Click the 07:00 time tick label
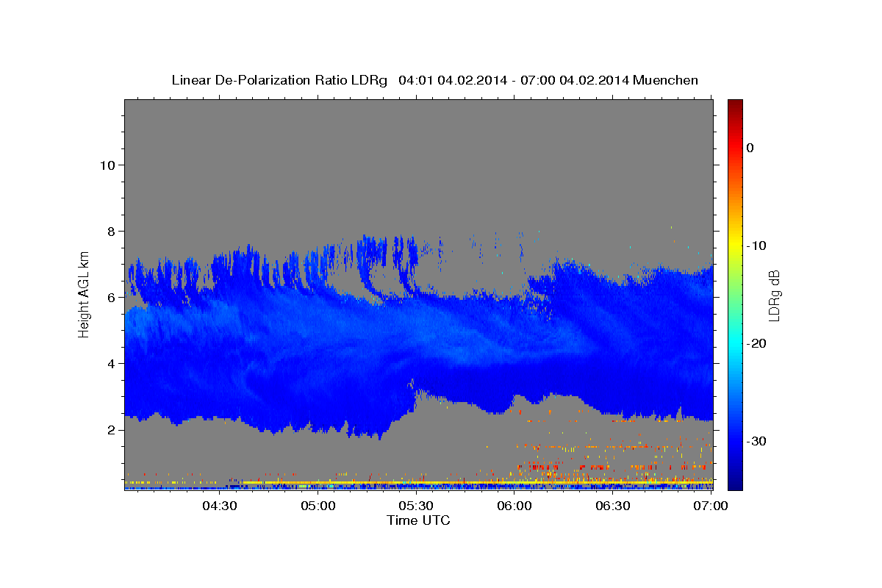This screenshot has height=588, width=882. point(711,506)
